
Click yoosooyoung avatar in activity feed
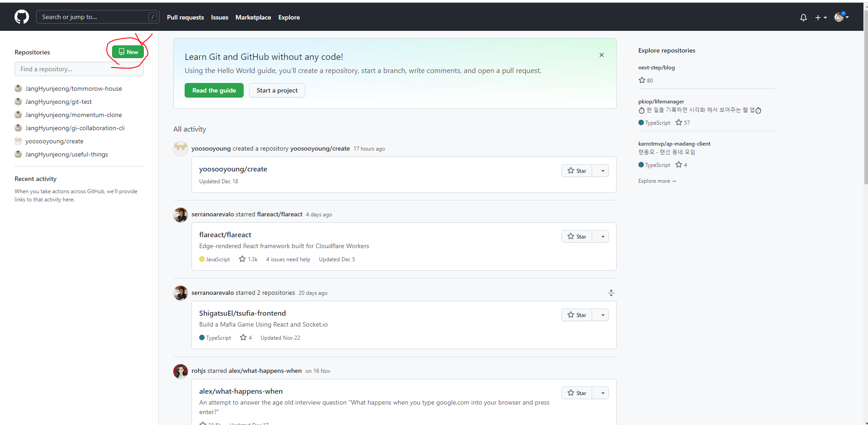pyautogui.click(x=181, y=148)
